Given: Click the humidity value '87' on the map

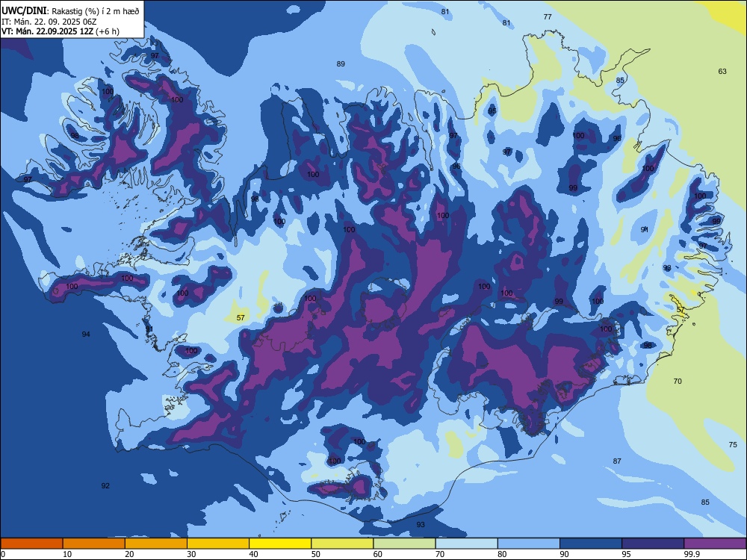Looking at the screenshot, I should (617, 461).
